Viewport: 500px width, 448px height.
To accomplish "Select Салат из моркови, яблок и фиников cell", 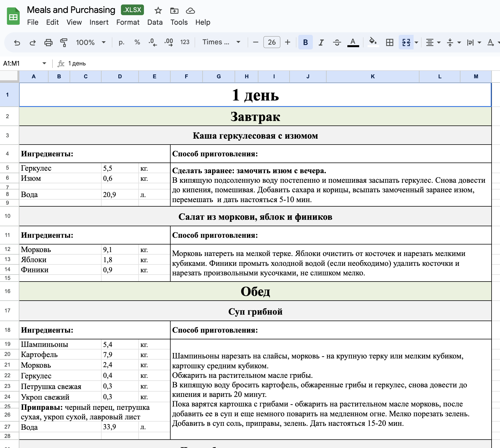I will click(255, 217).
